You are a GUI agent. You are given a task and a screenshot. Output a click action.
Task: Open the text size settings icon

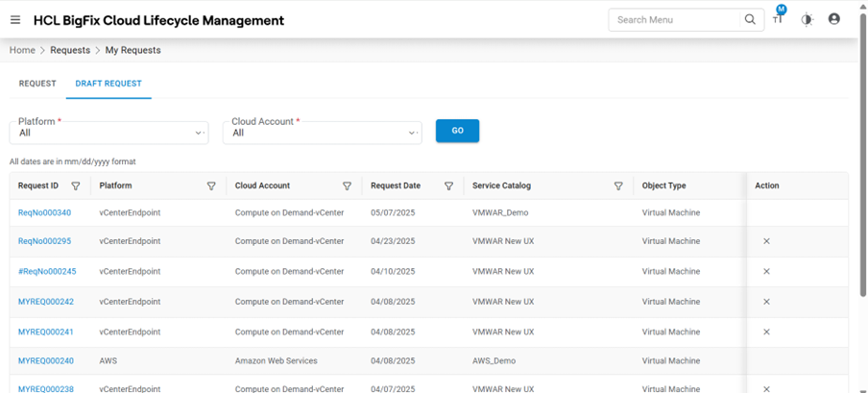[x=778, y=19]
